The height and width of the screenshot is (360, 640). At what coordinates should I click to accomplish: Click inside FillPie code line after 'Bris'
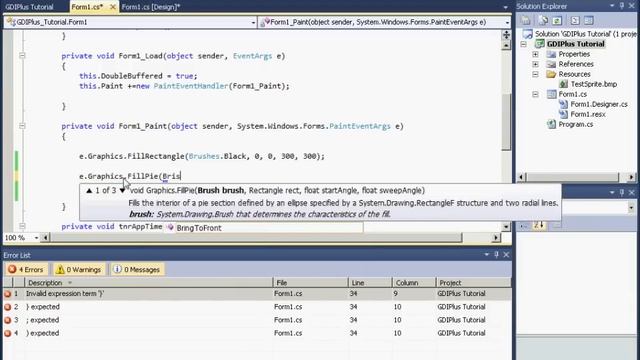(181, 176)
